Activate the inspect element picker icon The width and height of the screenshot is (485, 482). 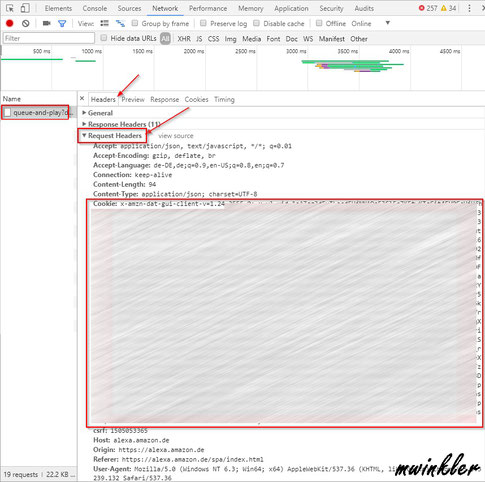point(10,8)
